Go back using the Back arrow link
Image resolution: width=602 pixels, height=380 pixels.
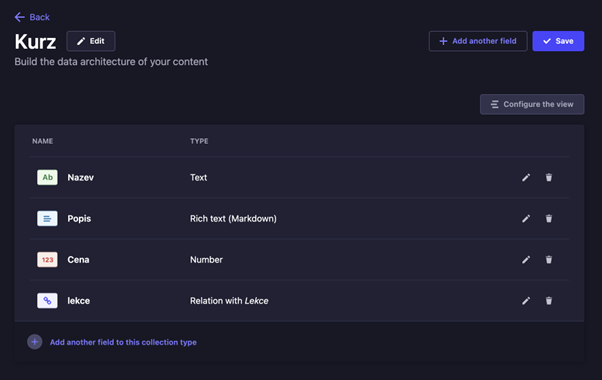[32, 17]
